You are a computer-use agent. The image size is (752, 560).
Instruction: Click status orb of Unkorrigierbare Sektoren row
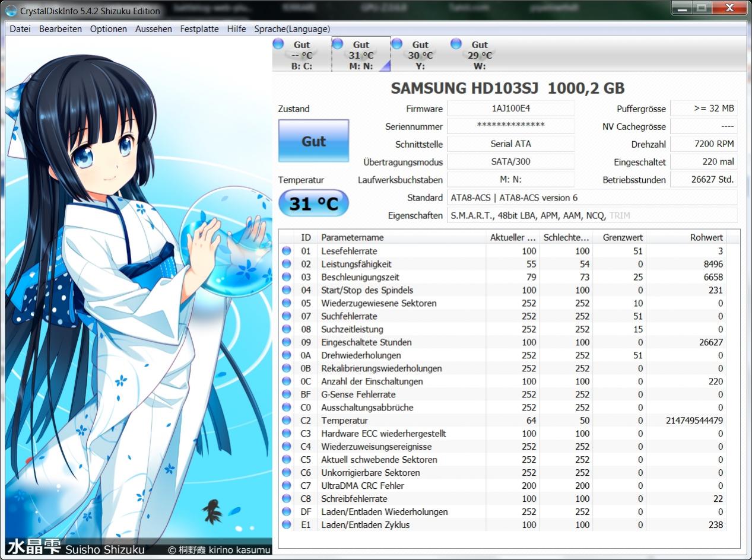pos(287,473)
